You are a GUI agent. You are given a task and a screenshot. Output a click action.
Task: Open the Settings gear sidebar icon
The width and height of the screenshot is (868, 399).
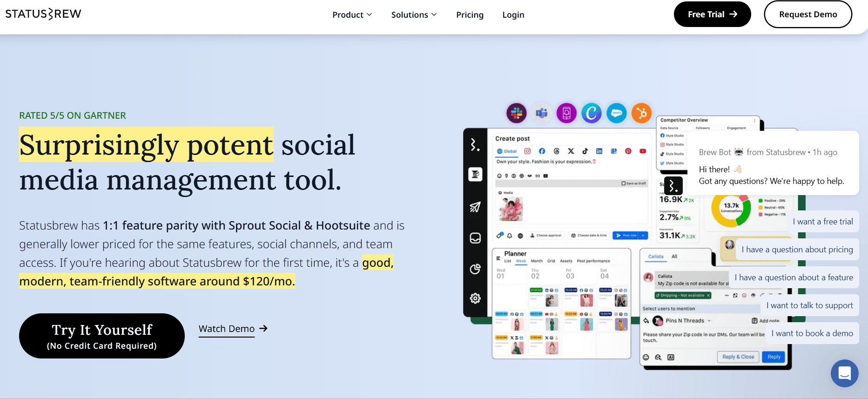(475, 298)
